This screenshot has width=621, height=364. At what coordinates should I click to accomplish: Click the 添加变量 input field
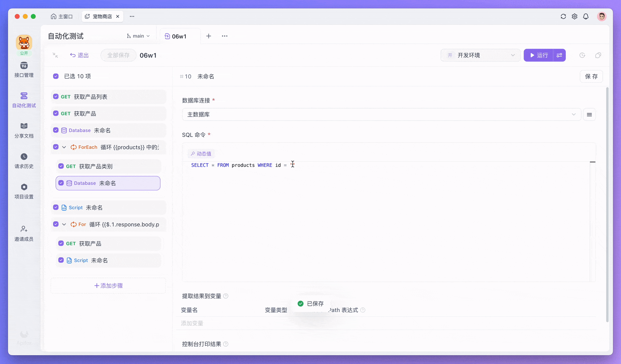coord(192,323)
